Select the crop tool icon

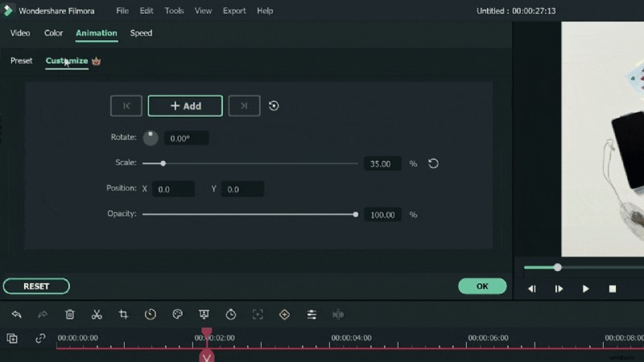point(124,315)
